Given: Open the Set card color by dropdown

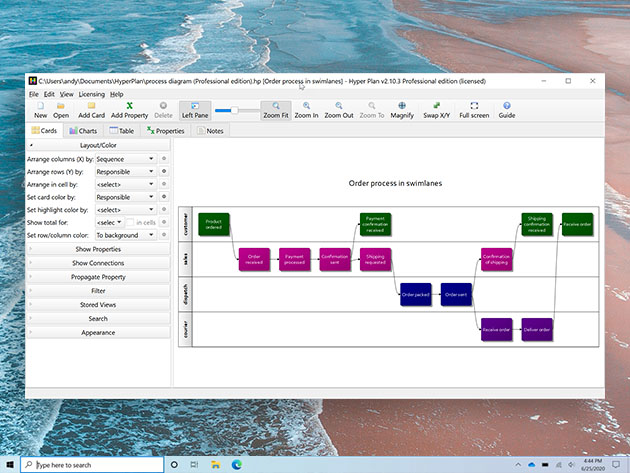Looking at the screenshot, I should coord(125,197).
